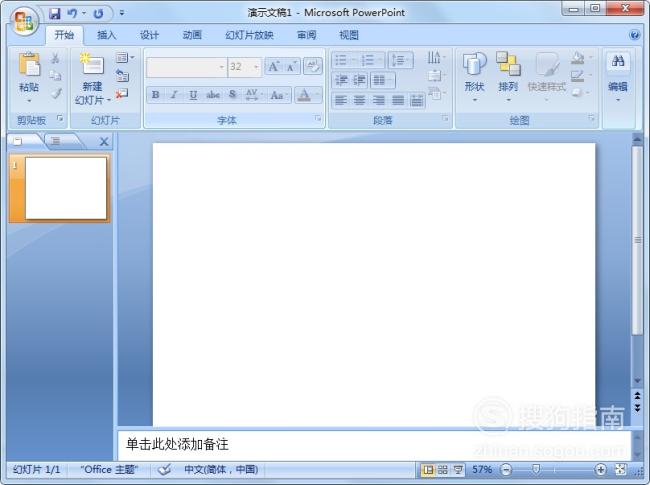Justify the text
Screen dimensions: 650x485
(398, 100)
